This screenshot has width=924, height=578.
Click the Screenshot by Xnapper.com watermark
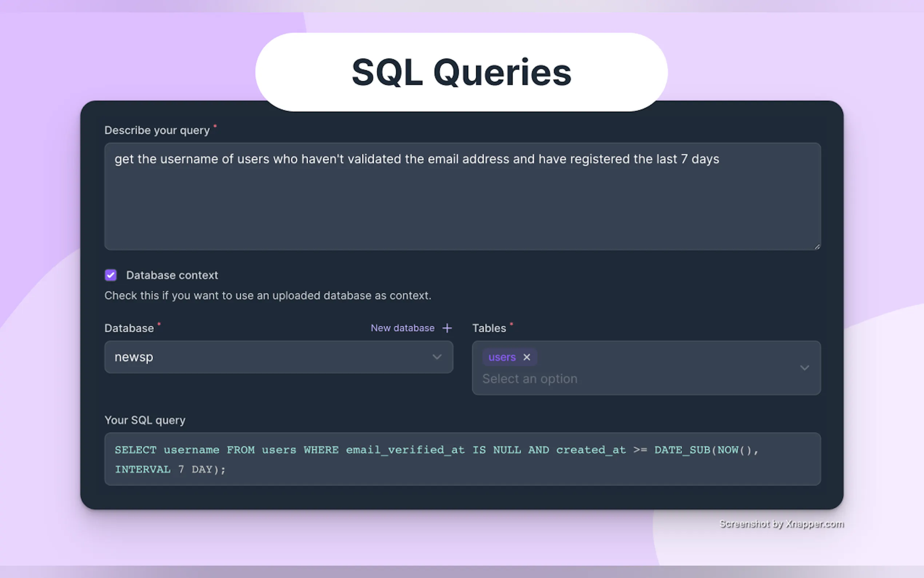781,524
